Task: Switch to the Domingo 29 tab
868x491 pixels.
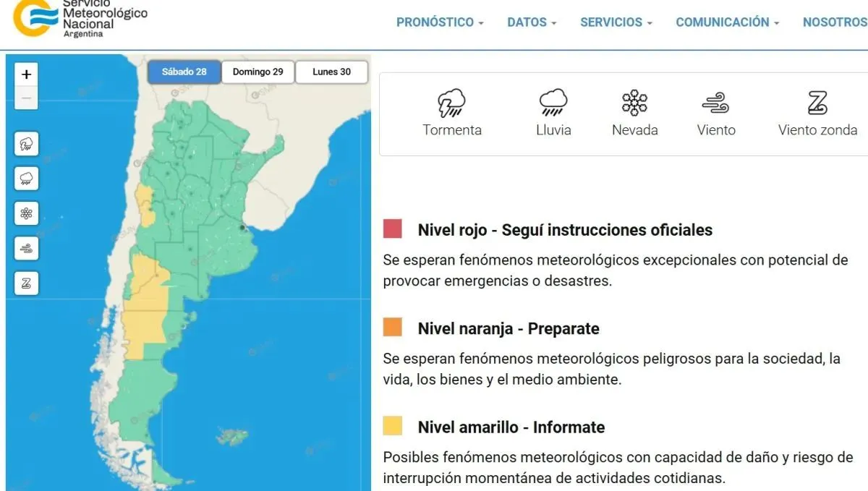Action: 258,72
